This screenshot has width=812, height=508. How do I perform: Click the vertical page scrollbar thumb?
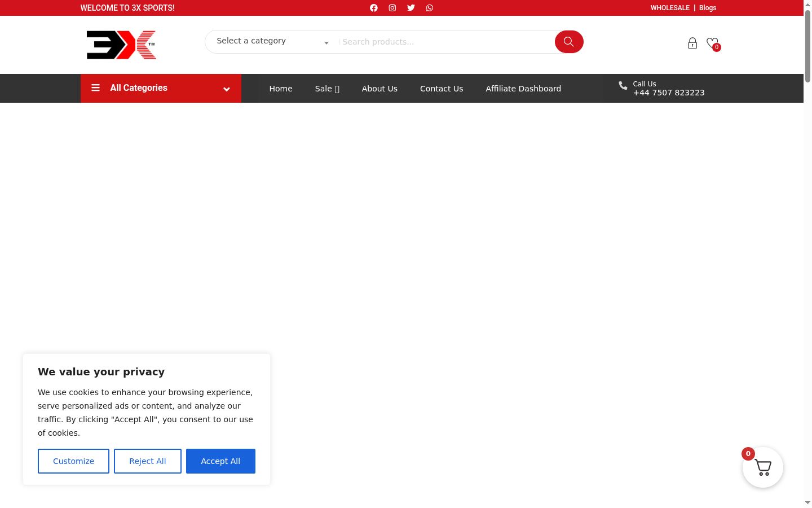click(807, 46)
